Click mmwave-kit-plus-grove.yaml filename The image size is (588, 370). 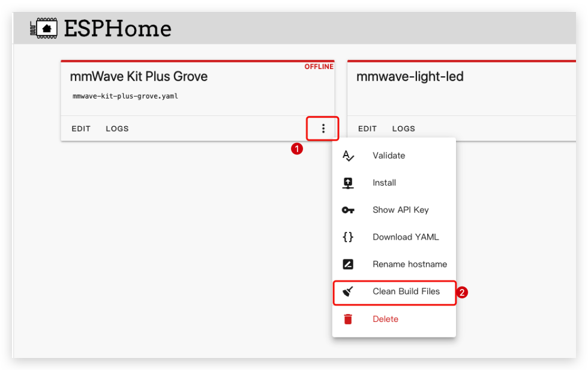pyautogui.click(x=125, y=96)
